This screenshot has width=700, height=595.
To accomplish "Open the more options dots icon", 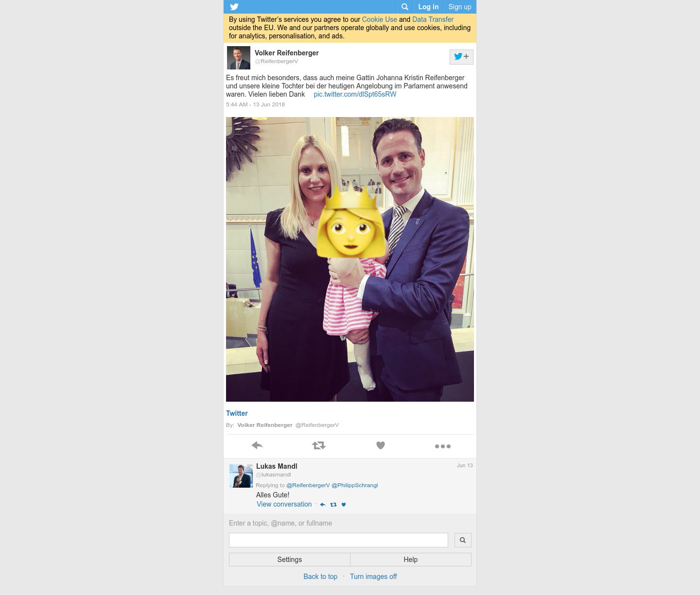I will click(x=442, y=446).
